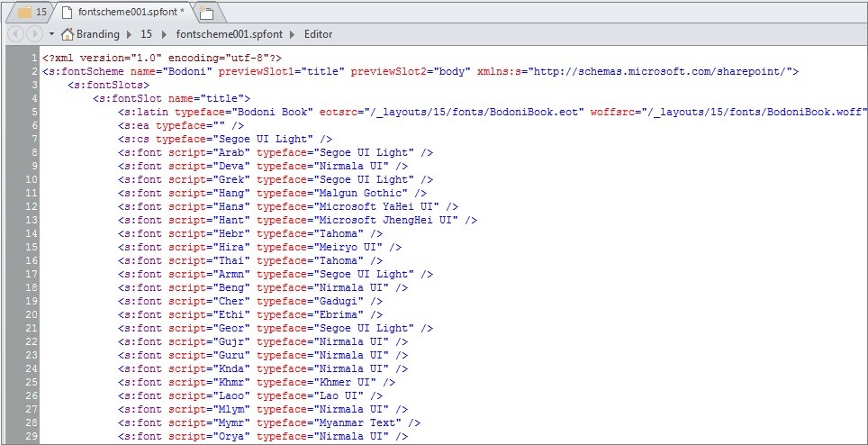Screen dimensions: 868x445
Task: Click the previewSlot2 "body" attribute value
Action: [452, 71]
